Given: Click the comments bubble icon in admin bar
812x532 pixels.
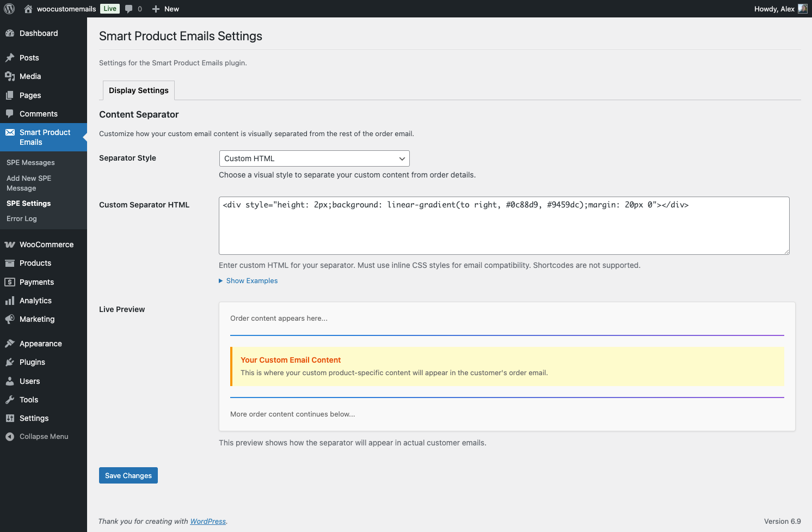Looking at the screenshot, I should click(x=129, y=9).
